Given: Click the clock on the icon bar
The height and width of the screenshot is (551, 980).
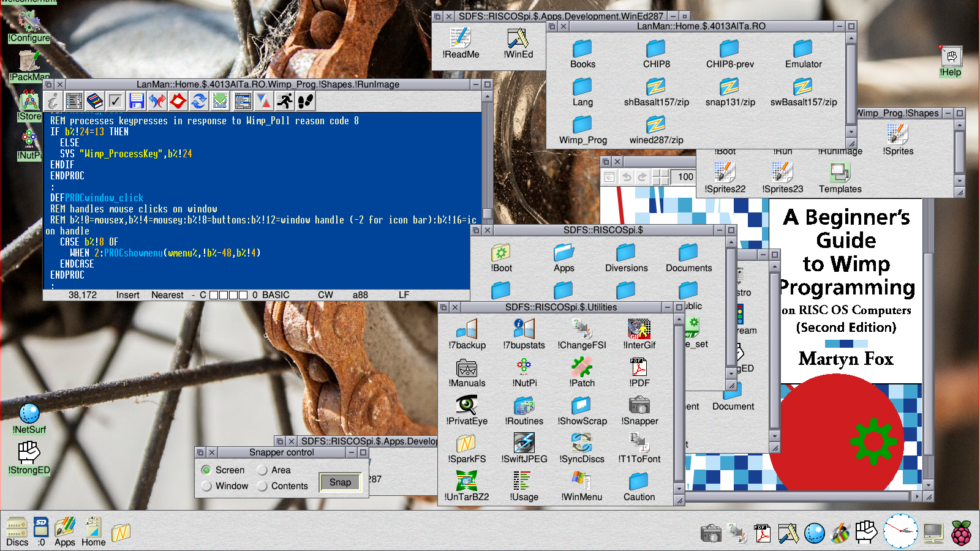Looking at the screenshot, I should pos(900,531).
